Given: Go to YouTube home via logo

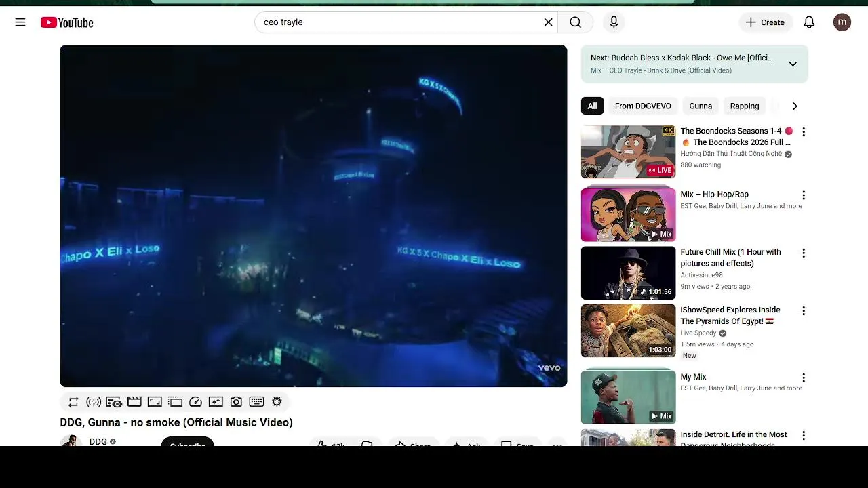Looking at the screenshot, I should [x=66, y=22].
